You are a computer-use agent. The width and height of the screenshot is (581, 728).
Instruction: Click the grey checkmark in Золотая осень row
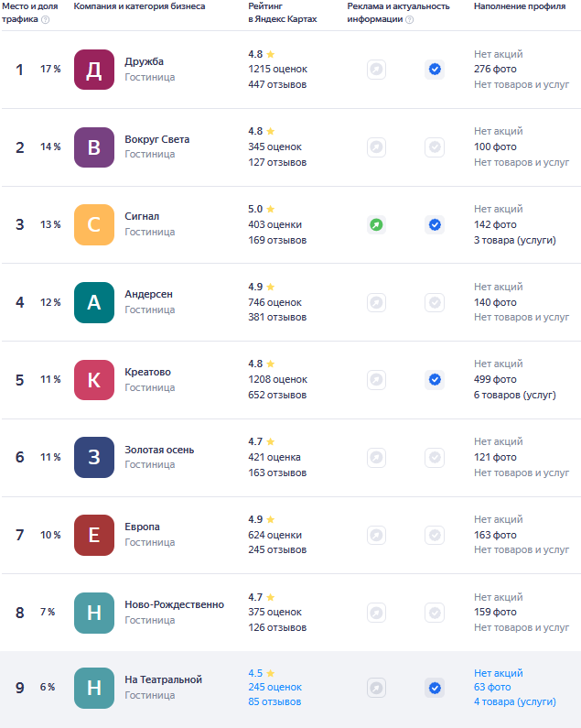(435, 457)
